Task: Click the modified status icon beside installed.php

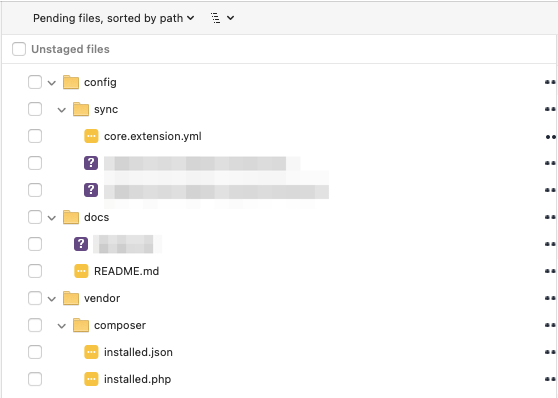Action: (x=91, y=379)
